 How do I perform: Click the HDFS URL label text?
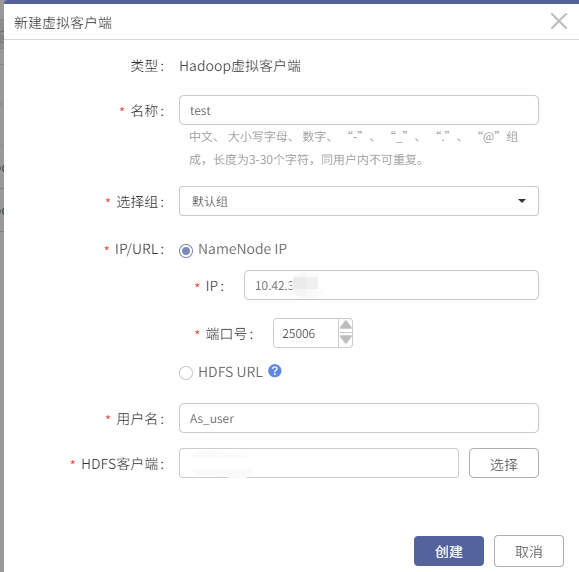point(230,372)
